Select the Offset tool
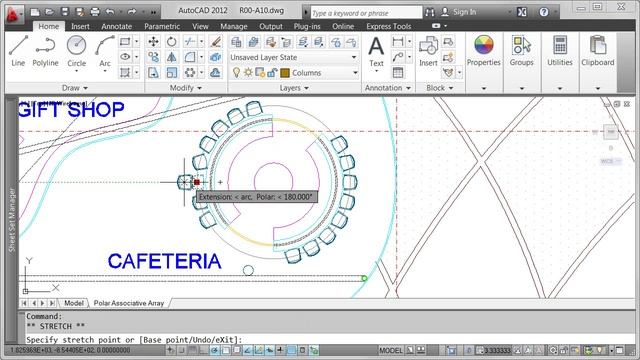 (x=215, y=73)
